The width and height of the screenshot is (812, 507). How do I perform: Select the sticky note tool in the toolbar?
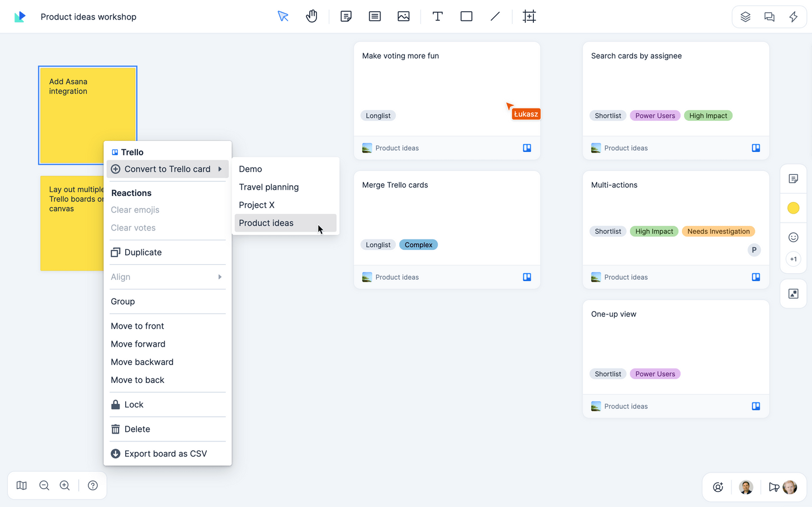pos(346,16)
